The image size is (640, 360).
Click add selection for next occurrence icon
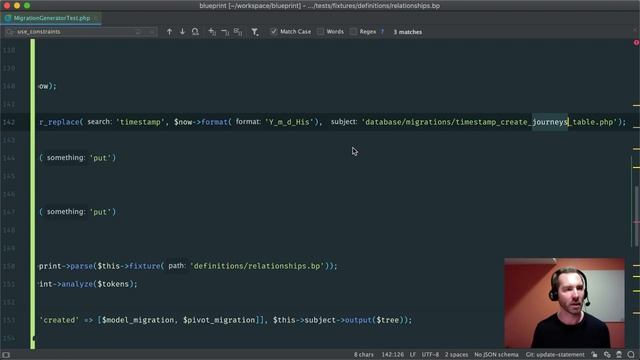(x=212, y=32)
